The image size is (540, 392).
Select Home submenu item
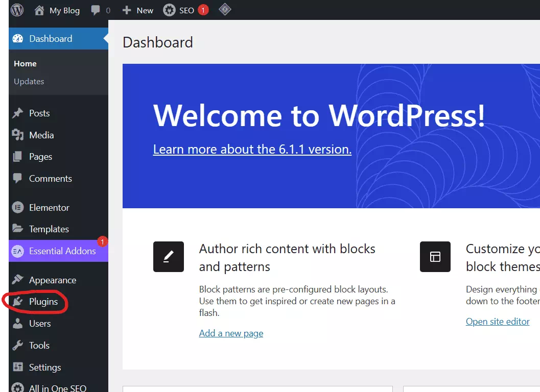pos(25,64)
